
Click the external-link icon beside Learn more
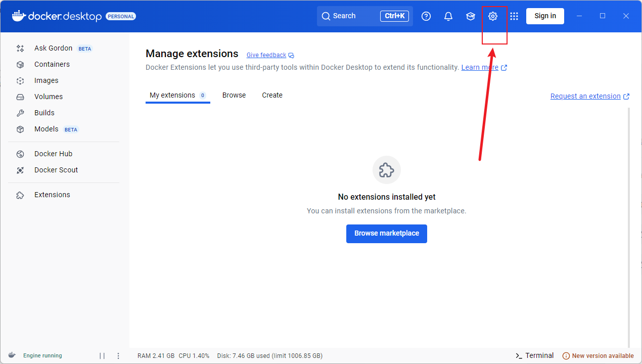click(504, 68)
